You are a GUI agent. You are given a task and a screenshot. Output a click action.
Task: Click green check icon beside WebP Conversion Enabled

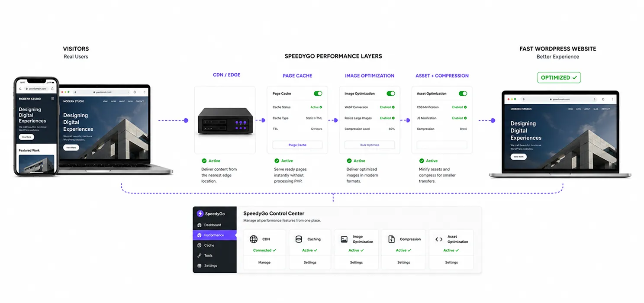pos(393,107)
